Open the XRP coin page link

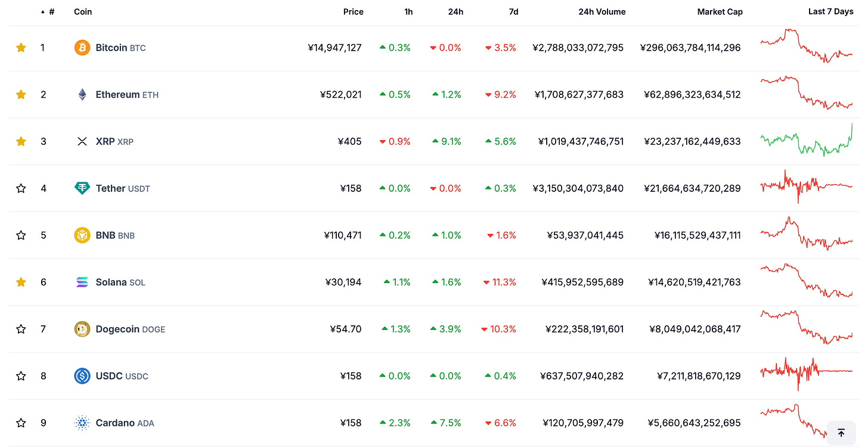pyautogui.click(x=114, y=142)
